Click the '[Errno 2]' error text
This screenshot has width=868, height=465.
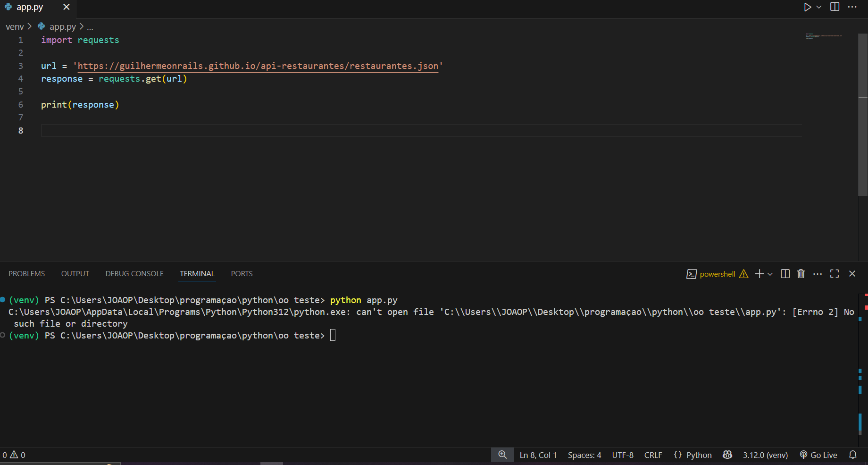[815, 312]
